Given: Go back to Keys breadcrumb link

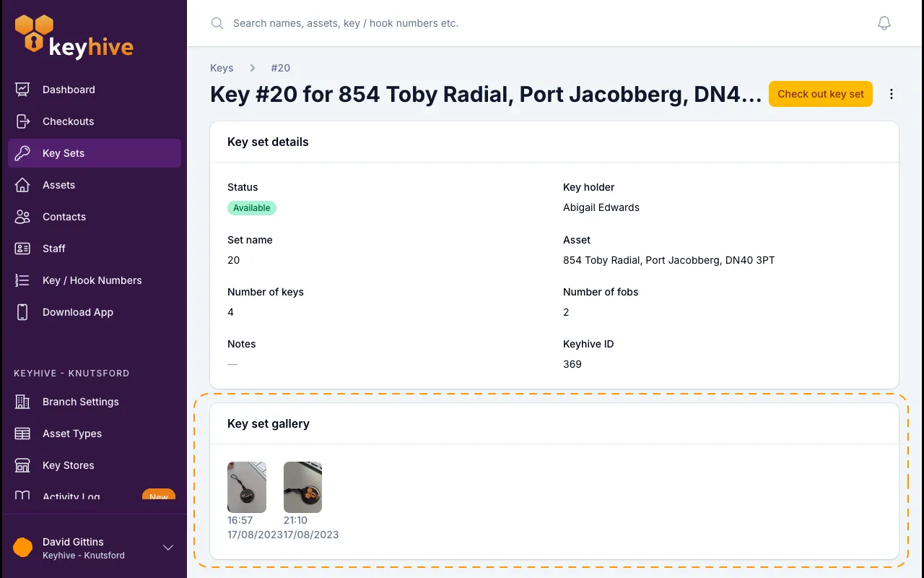Looking at the screenshot, I should (x=222, y=68).
